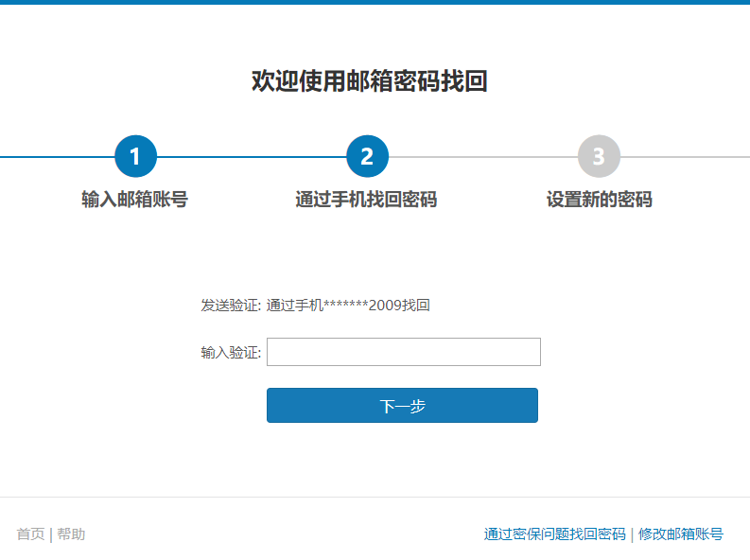Open the 帮助 footer link
750x560 pixels.
click(71, 534)
